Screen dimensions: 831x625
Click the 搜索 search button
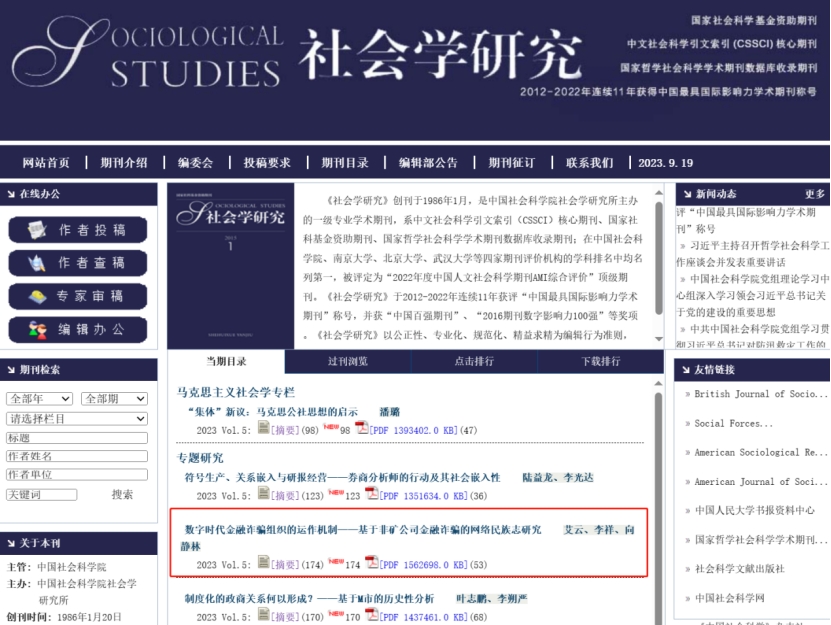click(x=122, y=494)
